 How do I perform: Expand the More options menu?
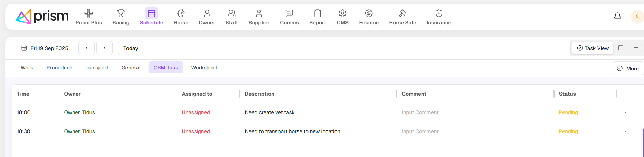coord(628,69)
